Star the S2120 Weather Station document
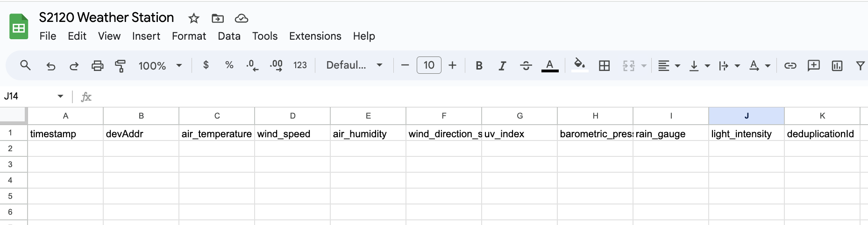 click(193, 18)
